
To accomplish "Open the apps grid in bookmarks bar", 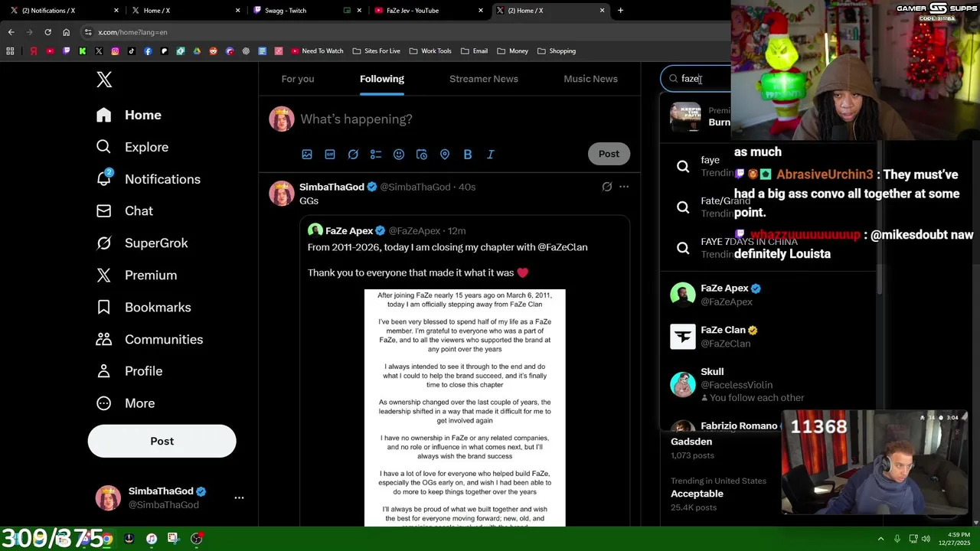I will (10, 51).
